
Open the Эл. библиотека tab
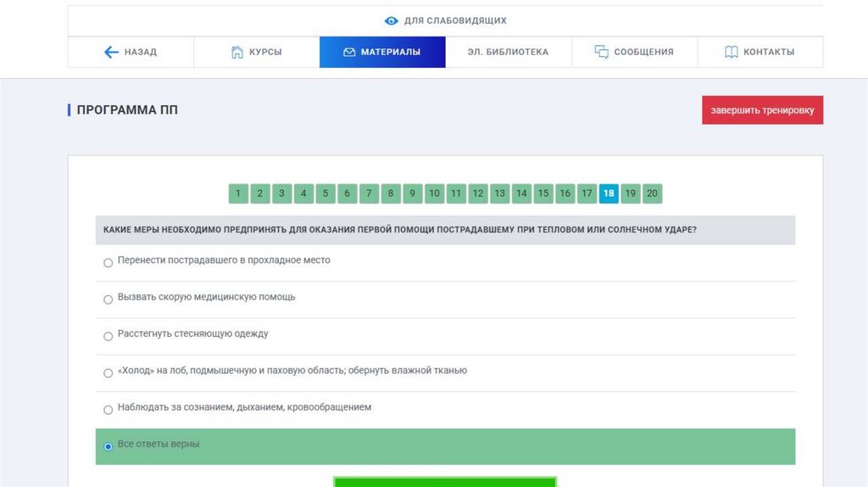[509, 52]
